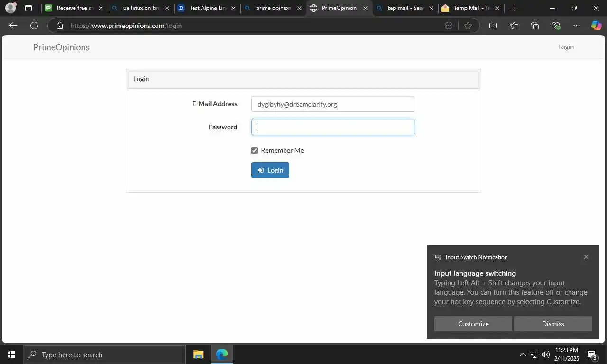
Task: Switch to Test Alpine Linux tab
Action: coord(206,8)
